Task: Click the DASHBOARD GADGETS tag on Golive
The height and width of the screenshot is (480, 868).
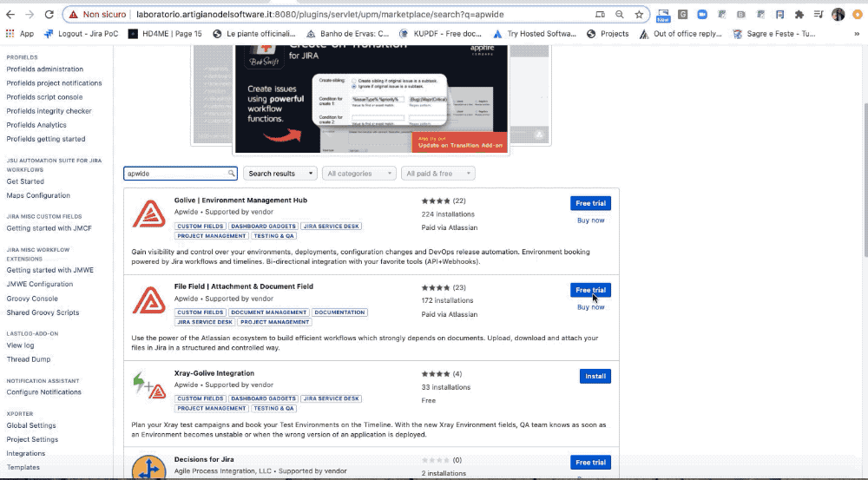Action: 263,227
